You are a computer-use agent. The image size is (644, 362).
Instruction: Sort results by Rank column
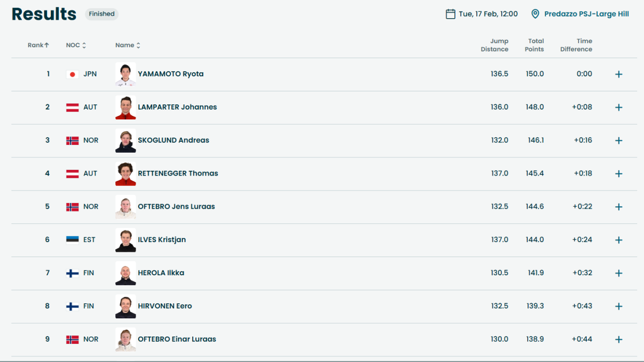click(x=38, y=45)
